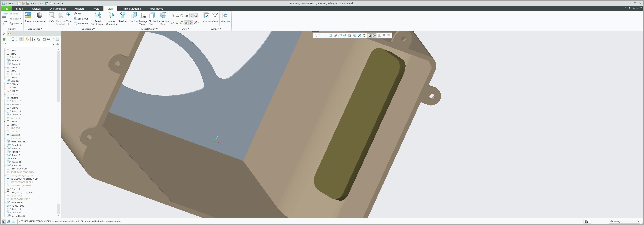This screenshot has width=644, height=225.
Task: Open the Geometry selection filter dropdown
Action: (638, 221)
